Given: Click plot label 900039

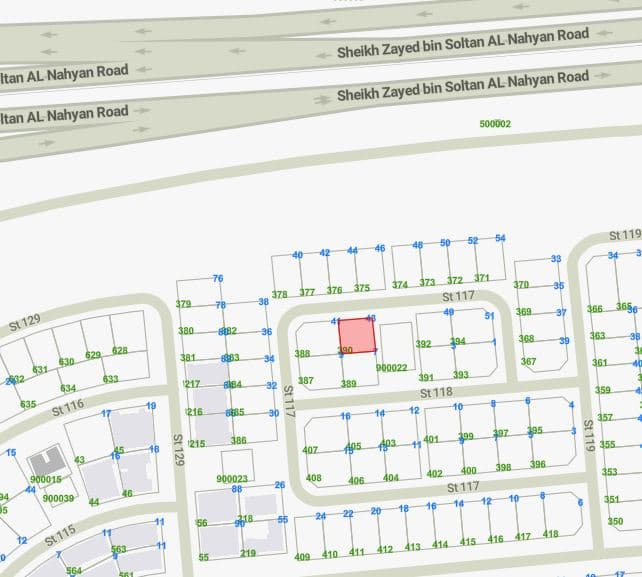Looking at the screenshot, I should point(58,498).
